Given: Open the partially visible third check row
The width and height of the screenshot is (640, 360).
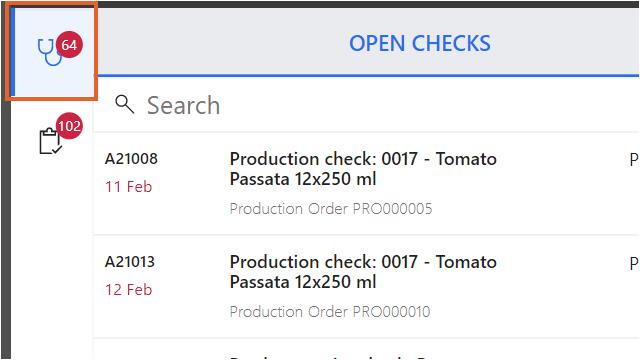Looking at the screenshot, I should [366, 349].
